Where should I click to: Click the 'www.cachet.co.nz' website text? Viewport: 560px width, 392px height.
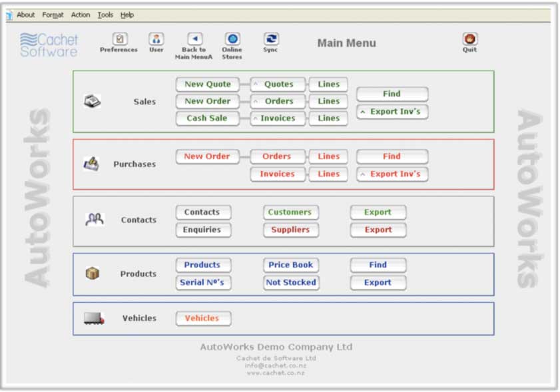276,373
